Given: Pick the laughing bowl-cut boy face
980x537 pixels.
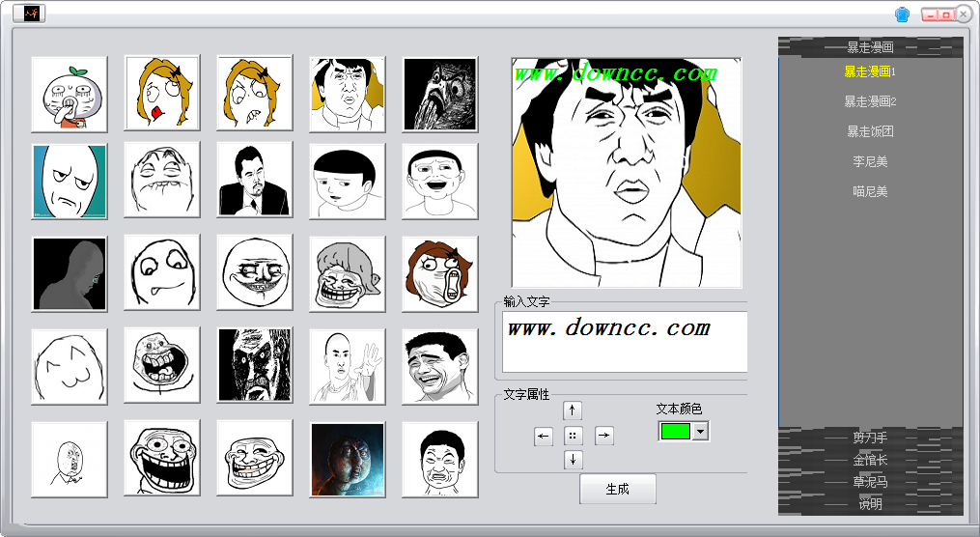Looking at the screenshot, I should (x=440, y=182).
